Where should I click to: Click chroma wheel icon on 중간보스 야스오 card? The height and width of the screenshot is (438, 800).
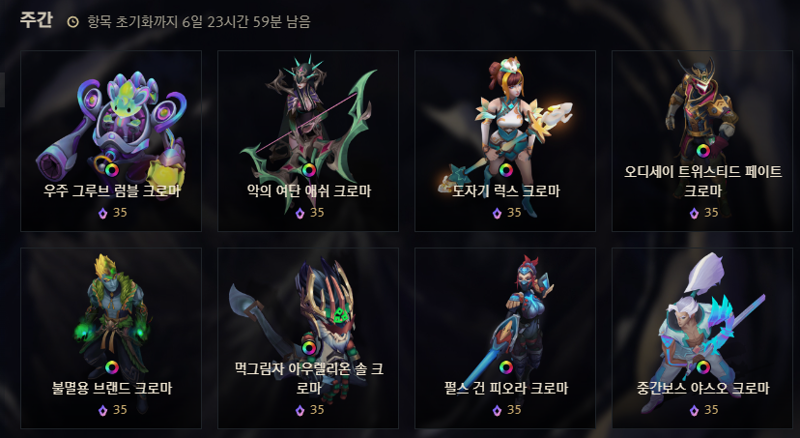click(703, 367)
